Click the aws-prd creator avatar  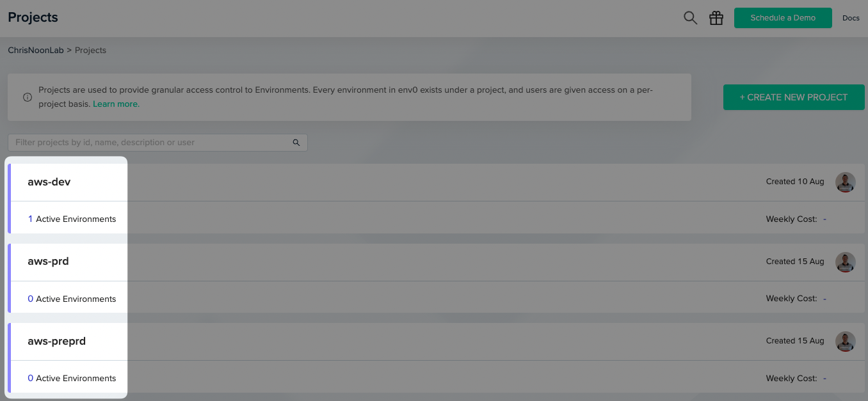pos(845,262)
